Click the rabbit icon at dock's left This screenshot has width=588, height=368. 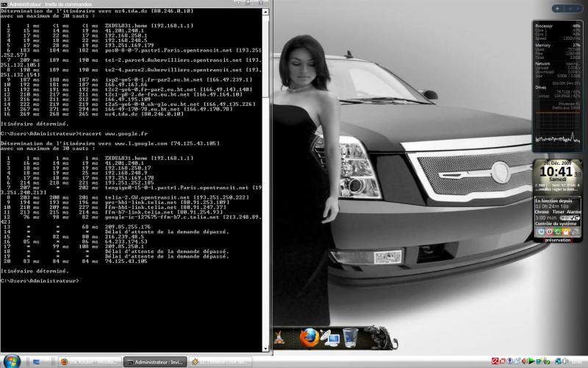tap(280, 339)
